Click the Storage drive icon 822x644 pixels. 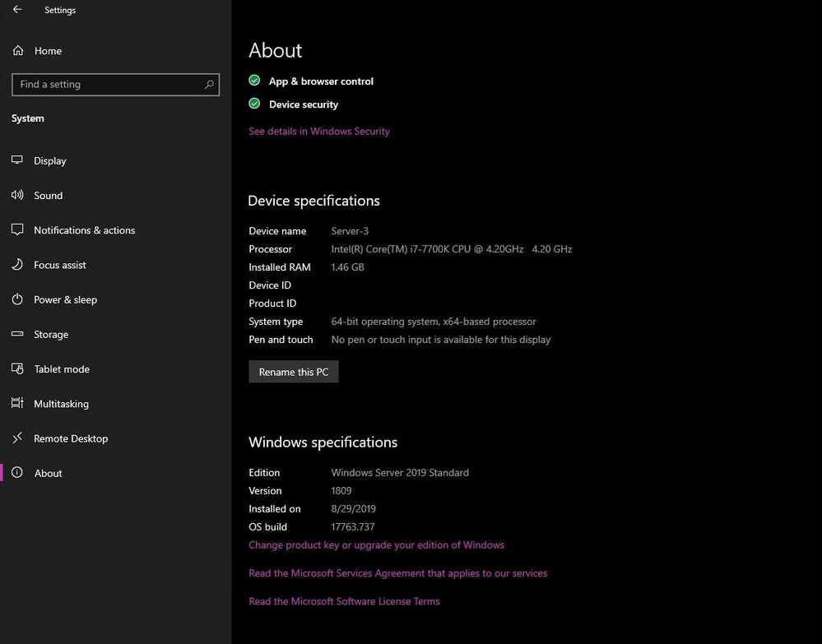[17, 335]
